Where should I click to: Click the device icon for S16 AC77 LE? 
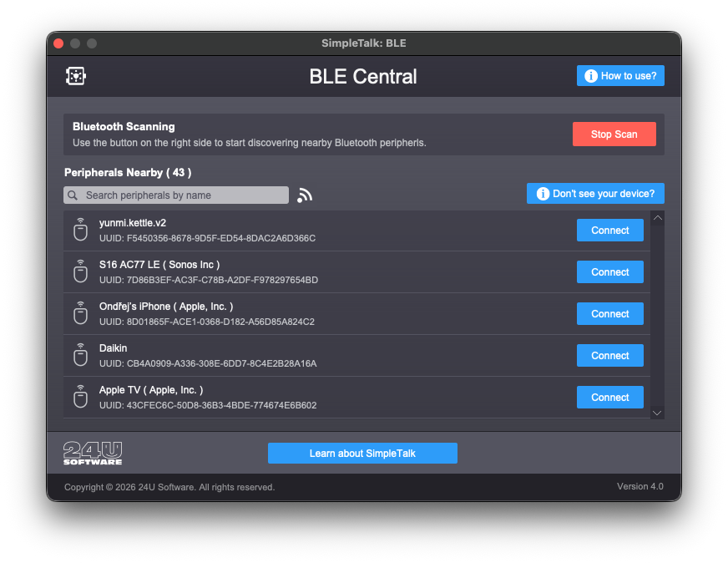[81, 271]
